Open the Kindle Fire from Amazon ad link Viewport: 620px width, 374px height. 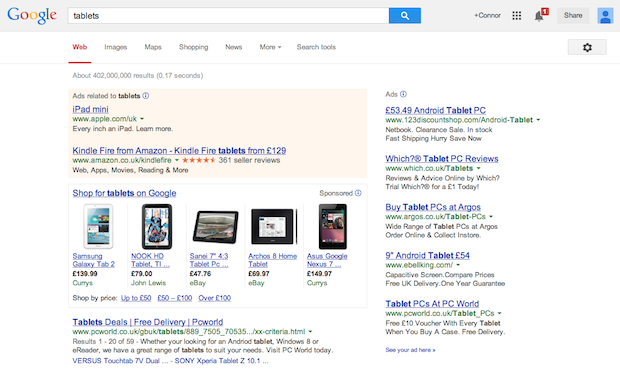(x=179, y=151)
